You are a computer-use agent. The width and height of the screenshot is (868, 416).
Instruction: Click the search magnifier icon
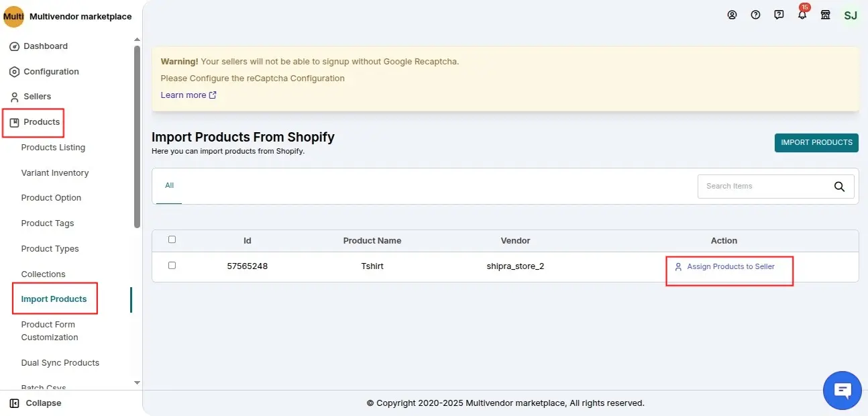click(x=839, y=187)
